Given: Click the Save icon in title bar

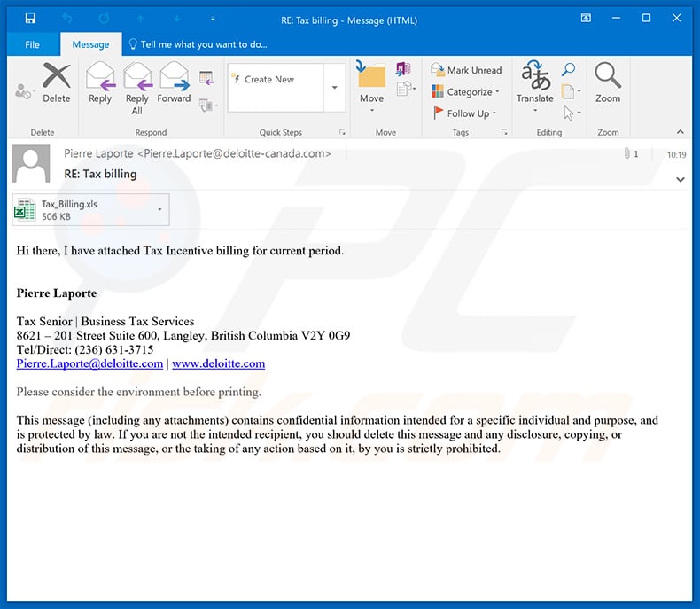Looking at the screenshot, I should (30, 19).
